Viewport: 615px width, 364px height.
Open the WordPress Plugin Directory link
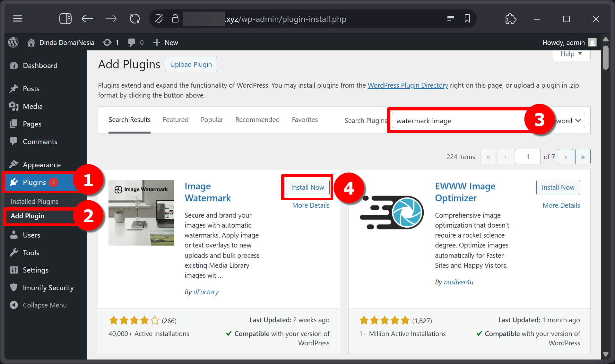[408, 85]
